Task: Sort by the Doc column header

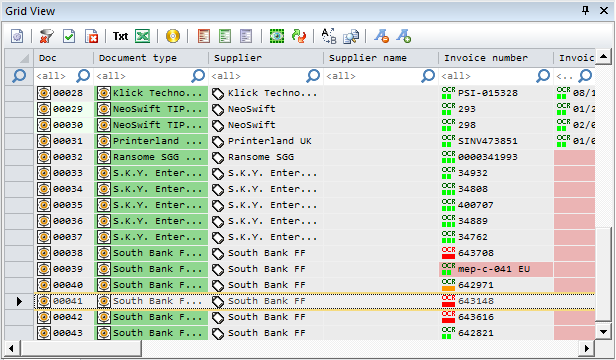Action: pos(64,58)
